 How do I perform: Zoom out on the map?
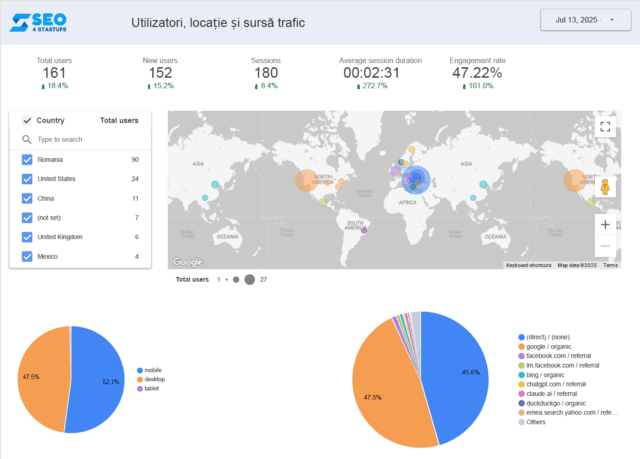pyautogui.click(x=605, y=246)
